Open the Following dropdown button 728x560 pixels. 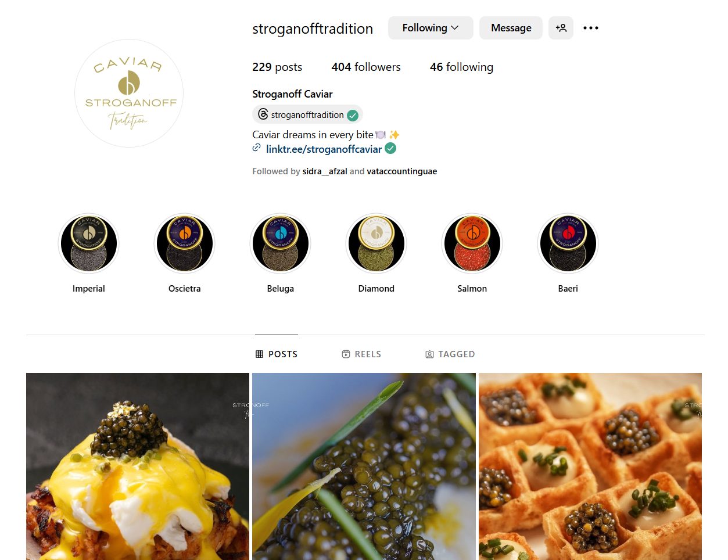pos(431,28)
